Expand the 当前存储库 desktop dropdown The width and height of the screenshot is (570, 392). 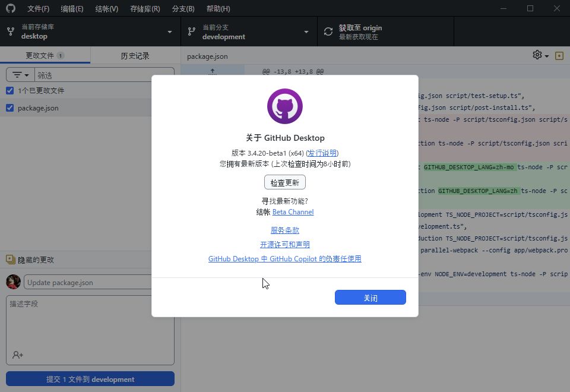click(90, 31)
